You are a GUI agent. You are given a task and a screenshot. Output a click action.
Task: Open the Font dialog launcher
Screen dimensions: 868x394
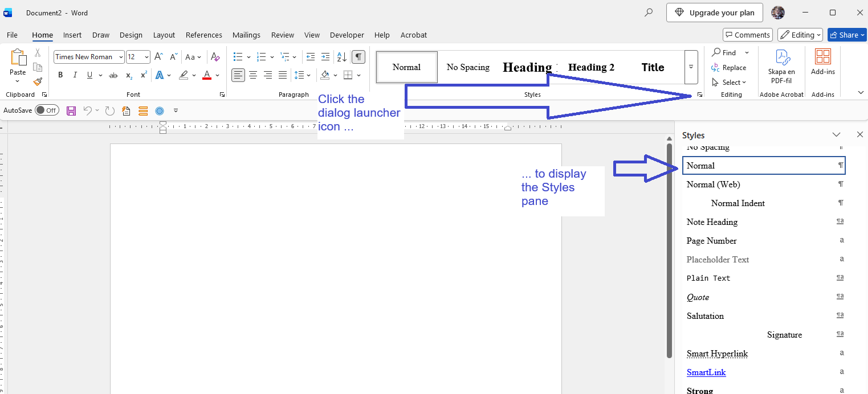coord(222,95)
